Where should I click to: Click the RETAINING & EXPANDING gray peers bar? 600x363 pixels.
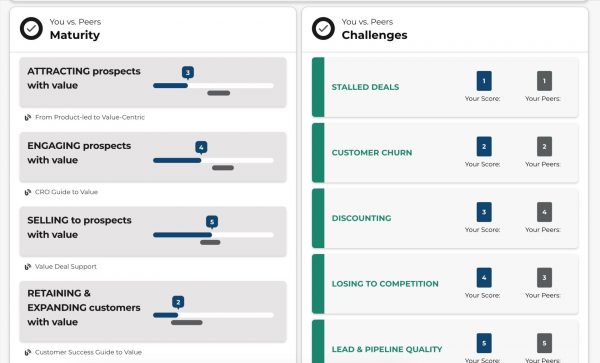(x=187, y=323)
